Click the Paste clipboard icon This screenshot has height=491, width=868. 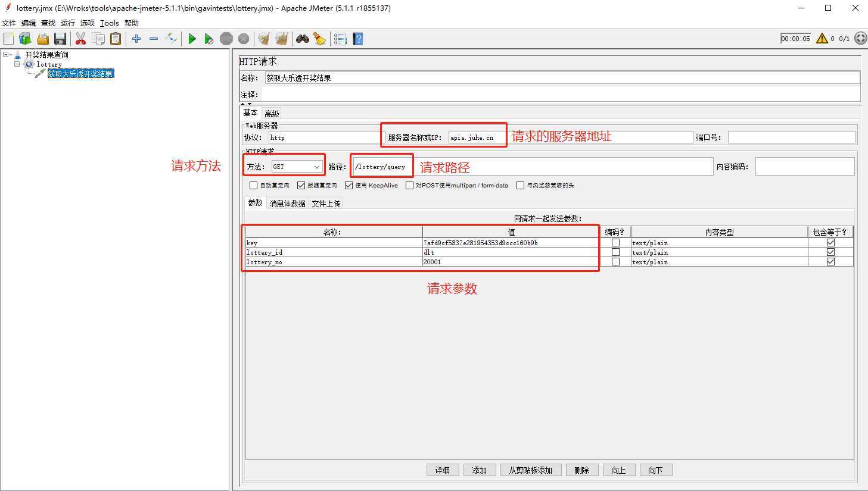click(116, 39)
